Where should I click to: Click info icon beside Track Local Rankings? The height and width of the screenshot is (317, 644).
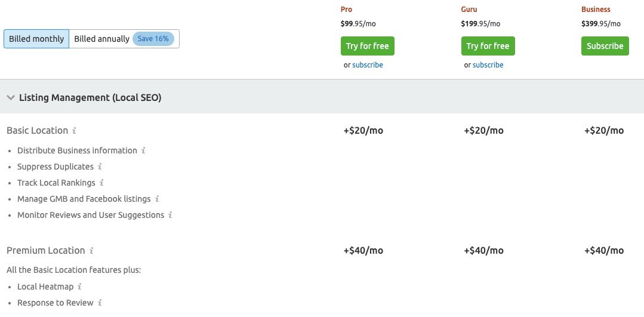[101, 183]
